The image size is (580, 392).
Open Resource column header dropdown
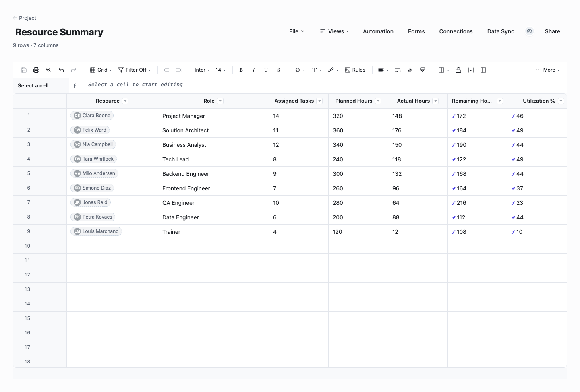125,101
